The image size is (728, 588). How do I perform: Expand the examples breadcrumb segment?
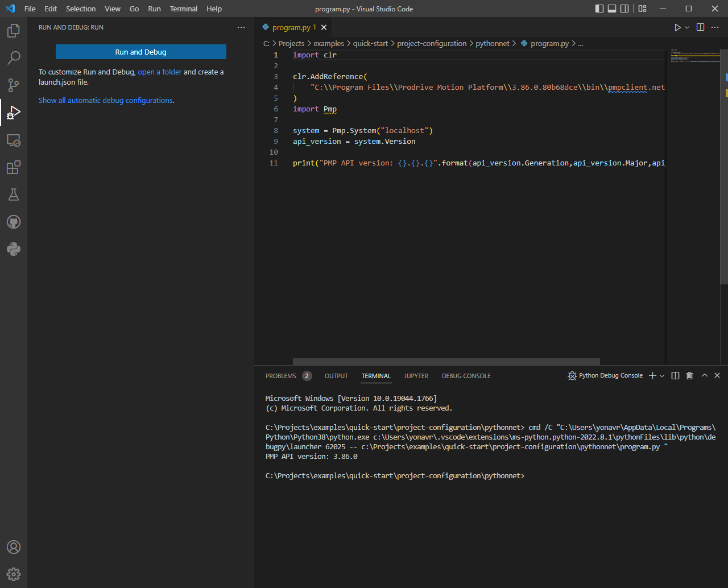tap(329, 44)
